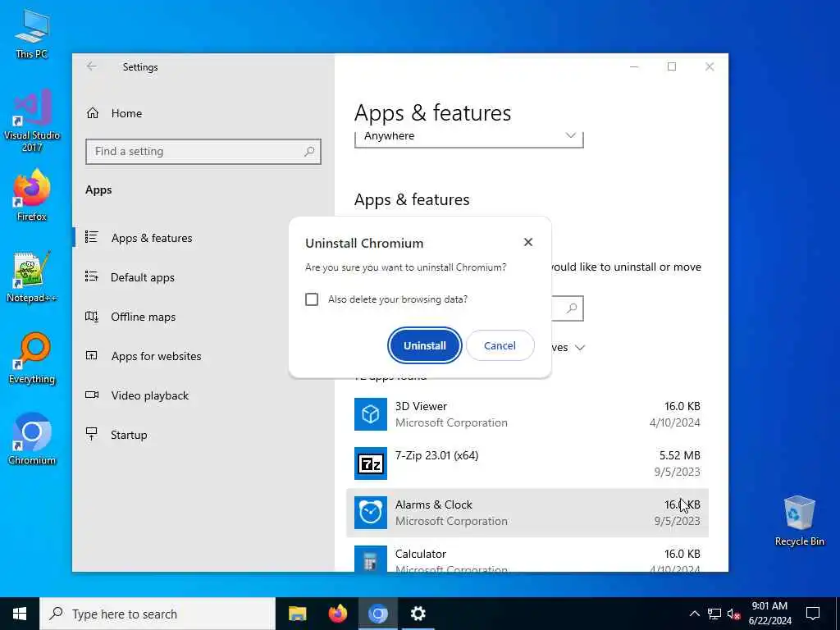The image size is (840, 630).
Task: Open the notification center icon
Action: (x=813, y=614)
